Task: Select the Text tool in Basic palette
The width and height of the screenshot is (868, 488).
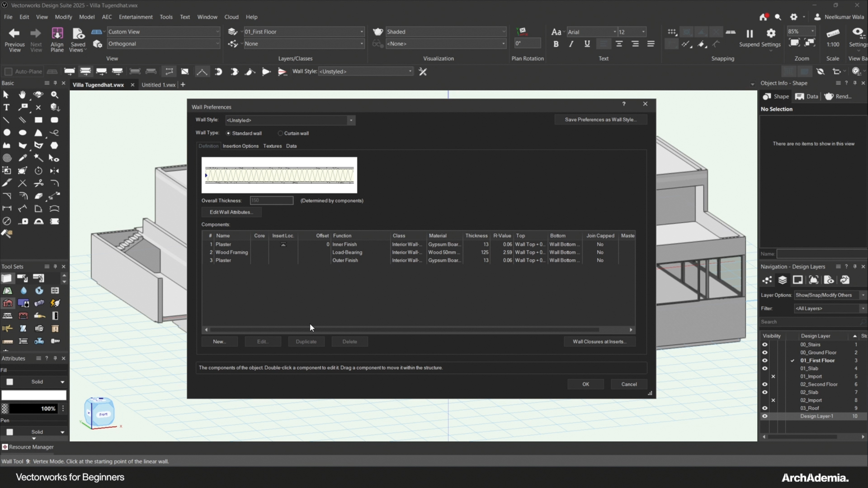Action: [6, 108]
